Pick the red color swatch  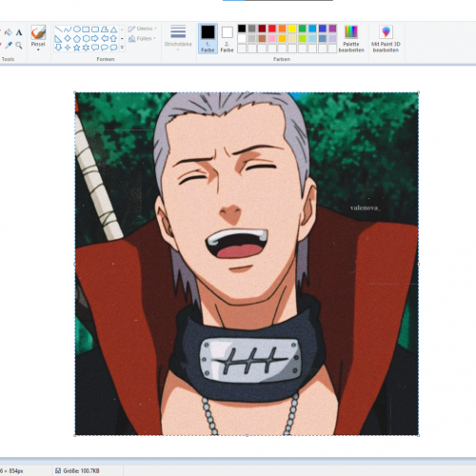pos(272,29)
